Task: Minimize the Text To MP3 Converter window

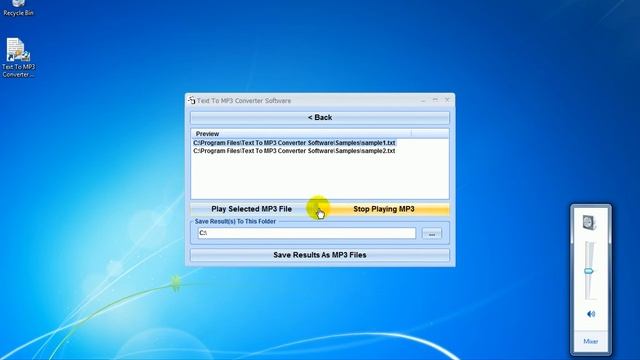Action: [423, 100]
